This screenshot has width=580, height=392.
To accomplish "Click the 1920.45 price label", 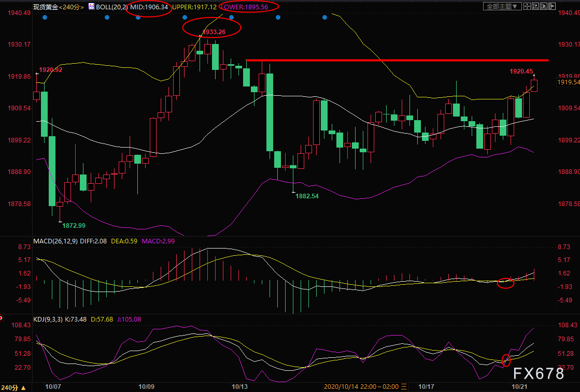I will 521,71.
